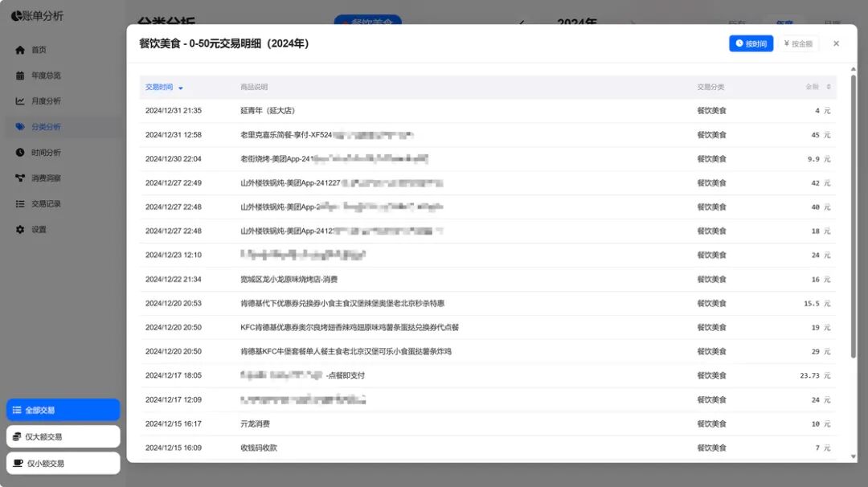The image size is (868, 487).
Task: Select the transaction dated 2024/12/17 12:09
Action: [x=488, y=399]
